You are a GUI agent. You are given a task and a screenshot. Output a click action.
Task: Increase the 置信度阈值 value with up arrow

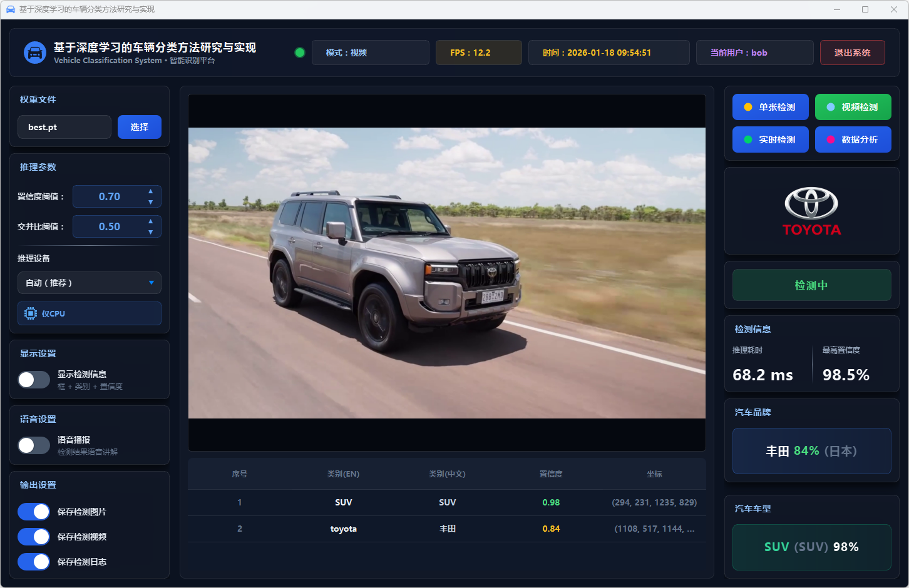150,191
